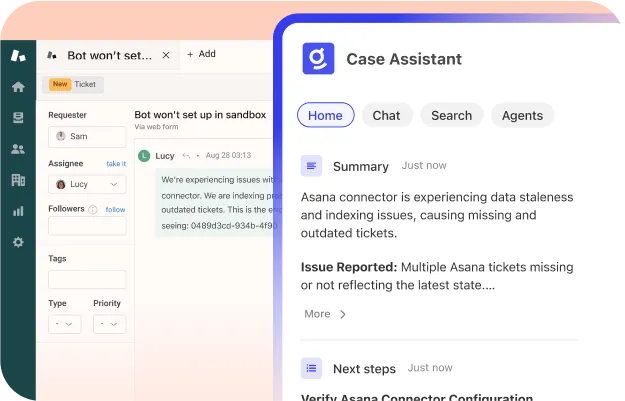Click the Followers info icon
This screenshot has height=401, width=625.
(92, 210)
